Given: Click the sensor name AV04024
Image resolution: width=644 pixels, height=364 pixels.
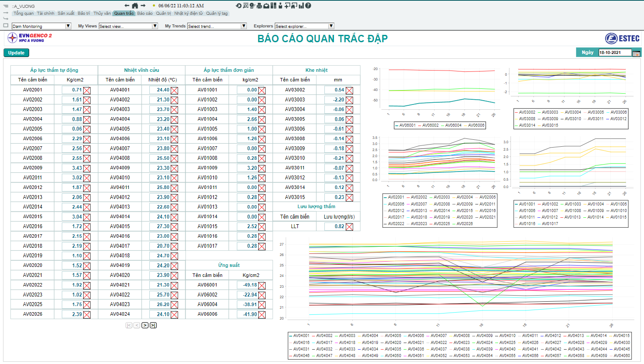Looking at the screenshot, I should coord(120,314).
